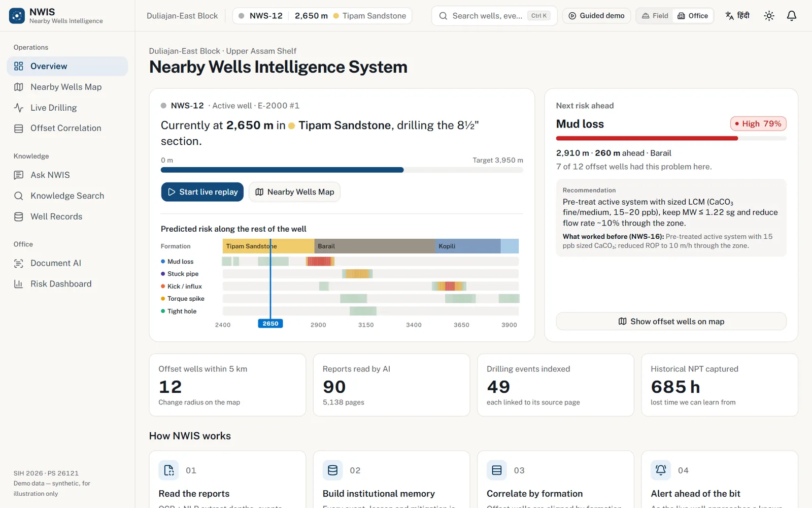Click the Barail formation segment
Viewport: 812px width, 508px height.
click(x=375, y=246)
